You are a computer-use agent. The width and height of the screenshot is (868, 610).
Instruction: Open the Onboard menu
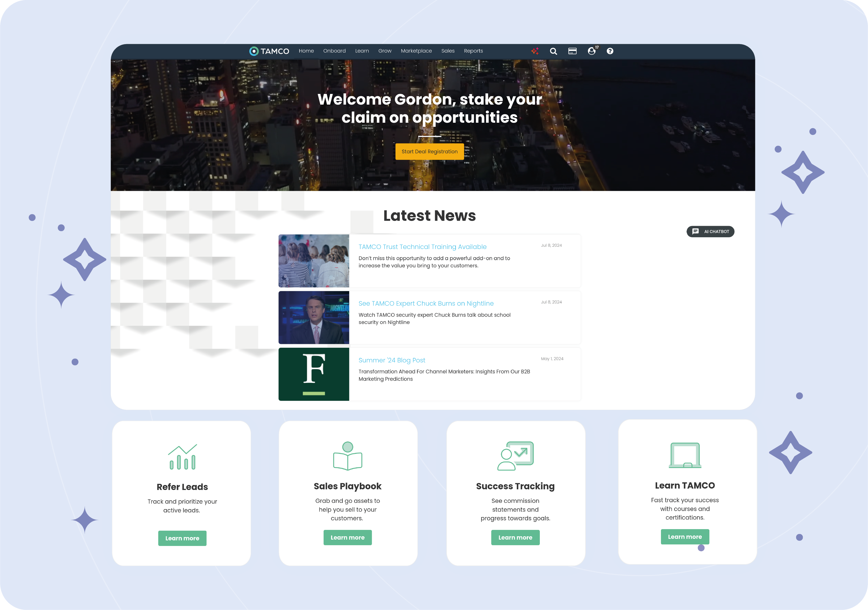pyautogui.click(x=334, y=51)
